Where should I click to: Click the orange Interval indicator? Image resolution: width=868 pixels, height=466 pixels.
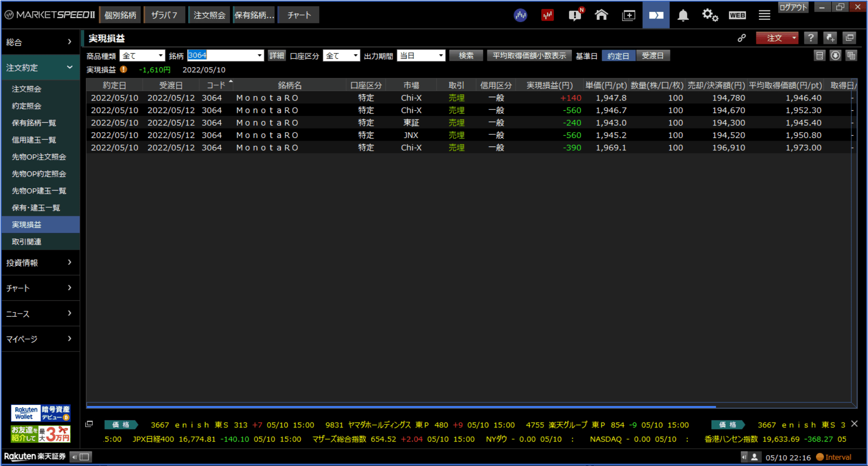(x=834, y=457)
